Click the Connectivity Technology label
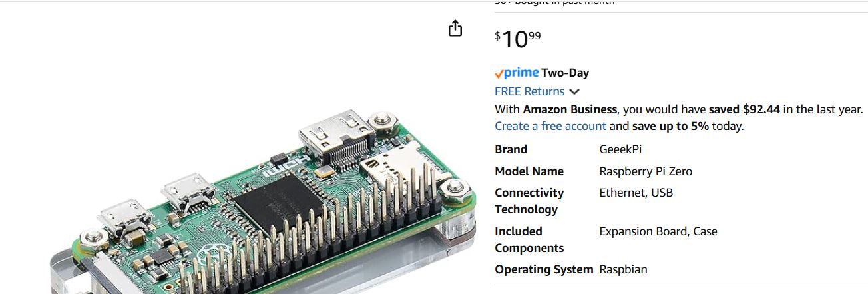868x294 pixels. pyautogui.click(x=529, y=201)
